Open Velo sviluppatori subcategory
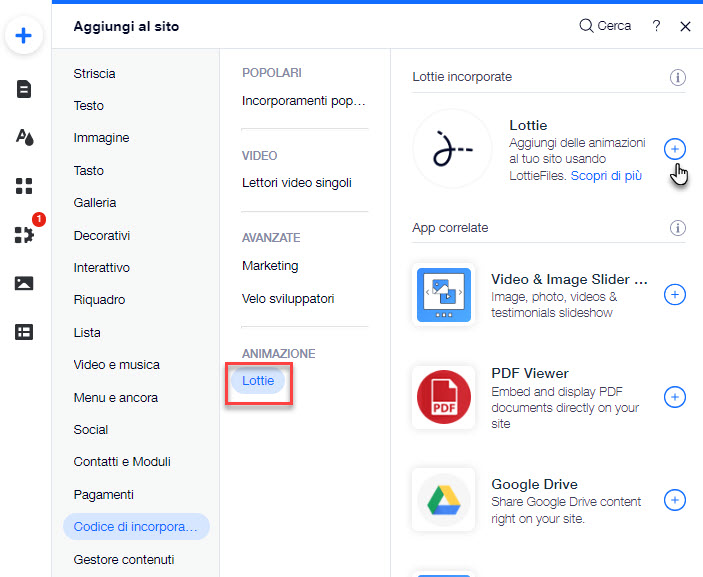 [288, 299]
